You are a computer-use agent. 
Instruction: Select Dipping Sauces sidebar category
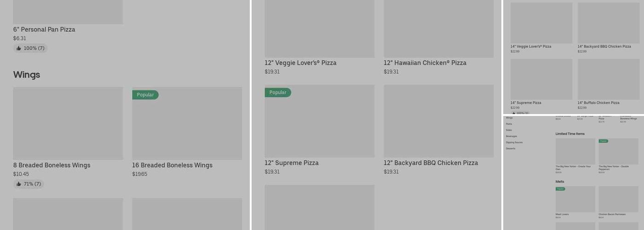514,143
